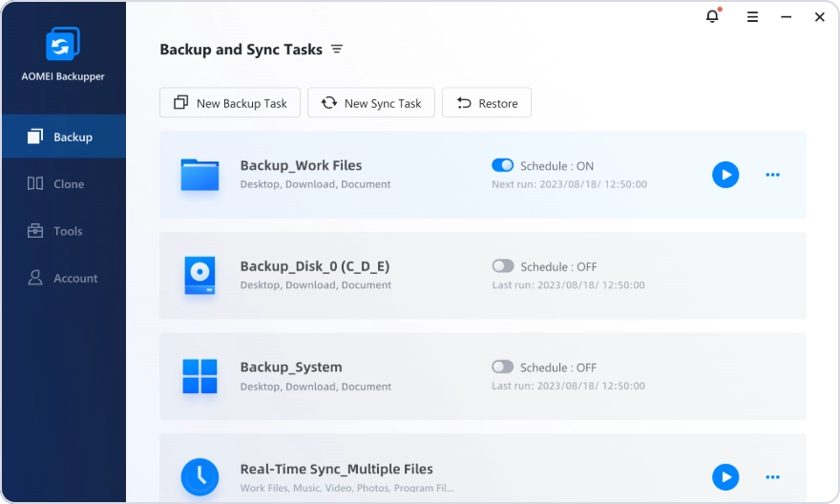Turn on schedule for Backup_System
Viewport: 840px width, 504px height.
tap(502, 367)
